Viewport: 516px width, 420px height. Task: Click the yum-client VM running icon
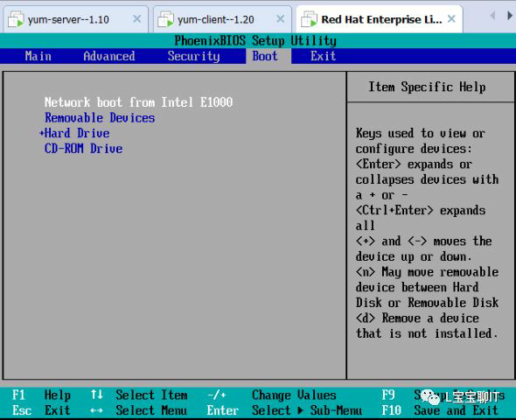pos(165,19)
